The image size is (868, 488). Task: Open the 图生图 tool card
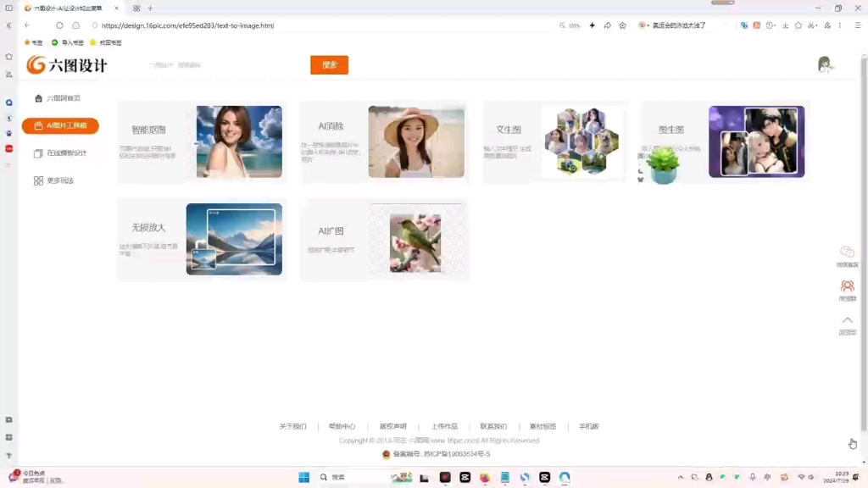726,141
